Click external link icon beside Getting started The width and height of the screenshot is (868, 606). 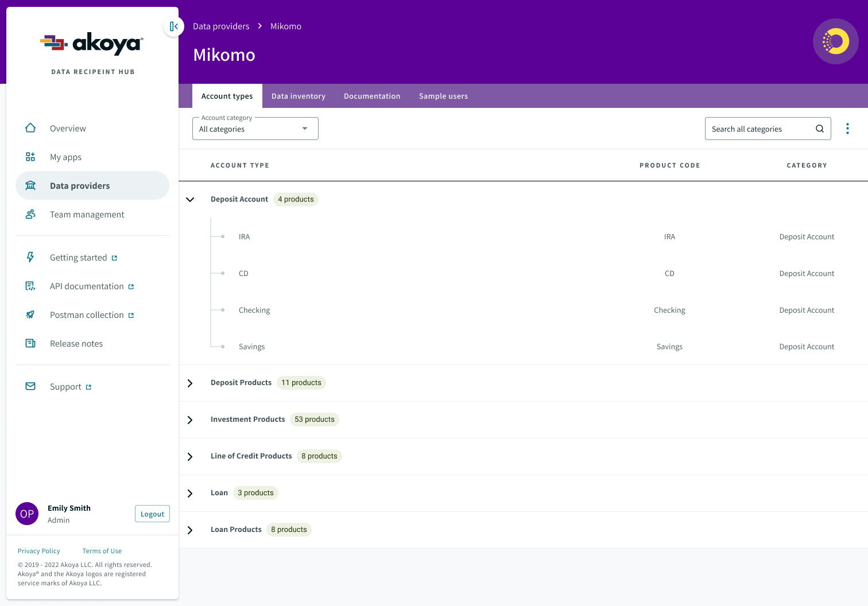(x=114, y=258)
